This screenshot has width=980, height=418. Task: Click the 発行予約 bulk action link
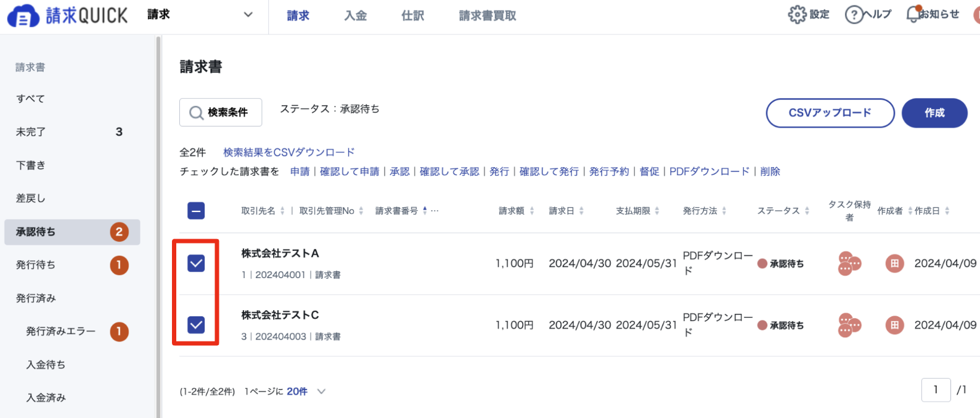coord(609,171)
